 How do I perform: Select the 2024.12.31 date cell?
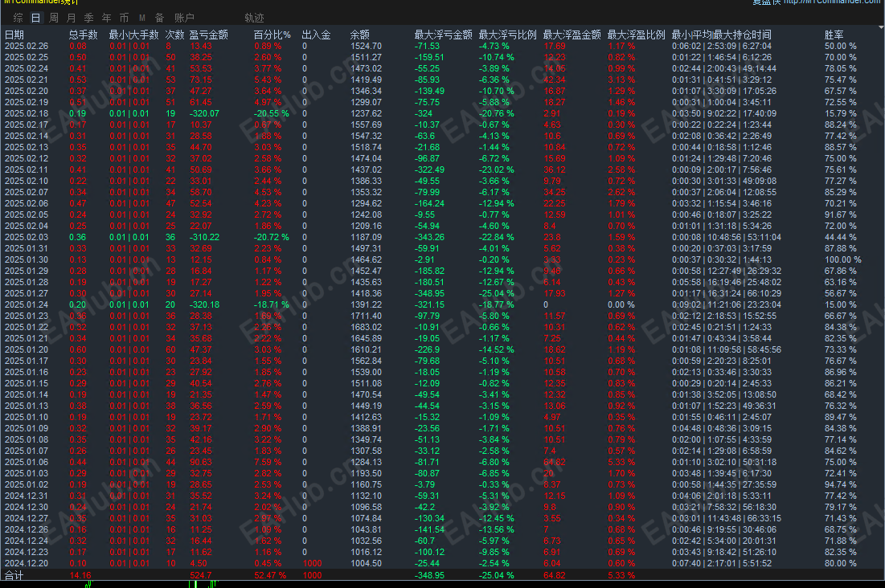click(x=27, y=496)
